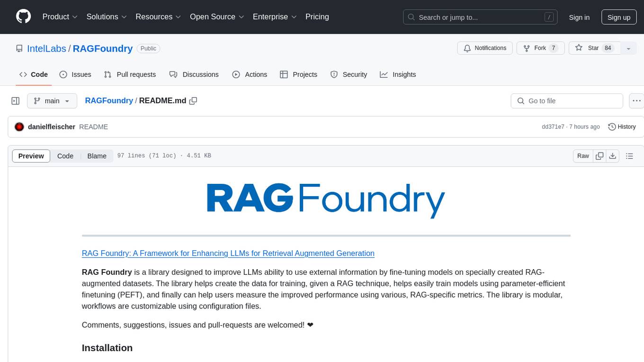Open danielfleischer's avatar
This screenshot has width=644, height=362.
[x=19, y=127]
